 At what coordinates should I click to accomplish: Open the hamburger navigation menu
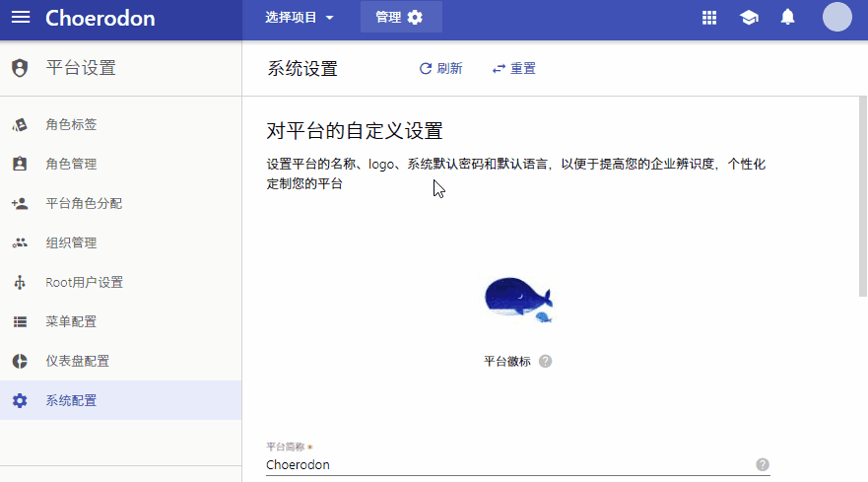tap(21, 17)
